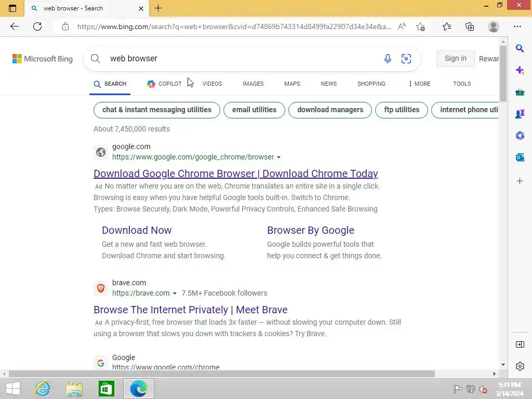The height and width of the screenshot is (399, 532).
Task: Open 'Download Google Chrome Browser' result link
Action: point(236,174)
